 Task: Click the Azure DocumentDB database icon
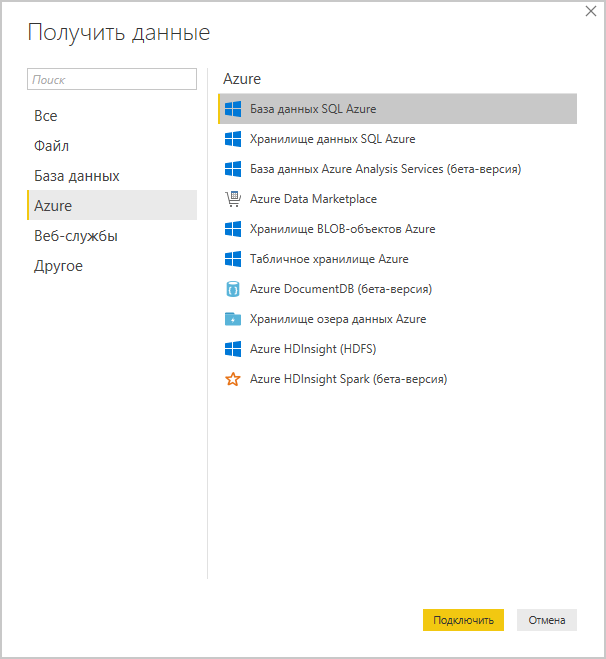[x=233, y=289]
